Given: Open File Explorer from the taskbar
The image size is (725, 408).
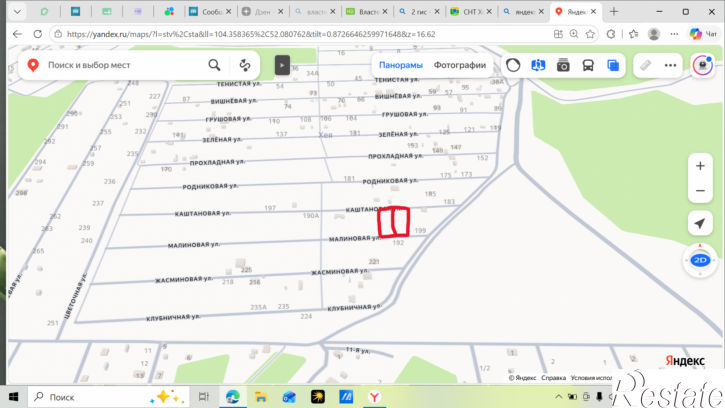Looking at the screenshot, I should 261,397.
